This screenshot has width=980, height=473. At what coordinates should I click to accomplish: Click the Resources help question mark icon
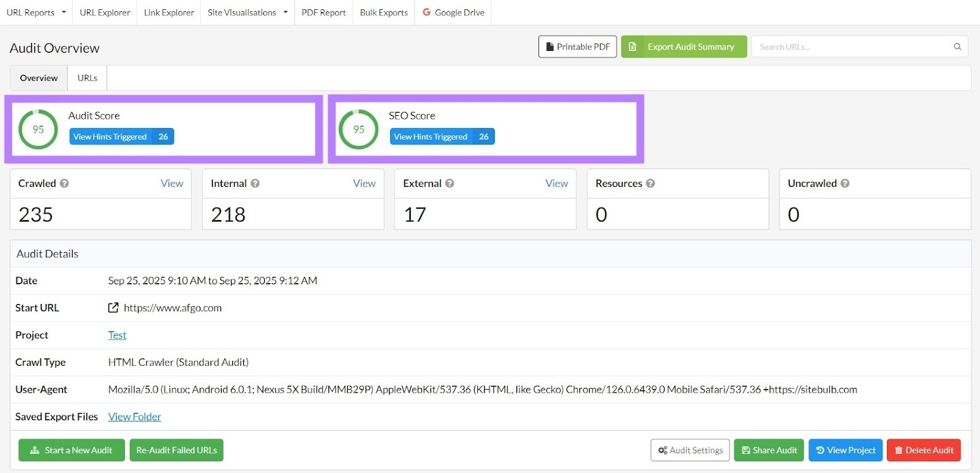(650, 183)
